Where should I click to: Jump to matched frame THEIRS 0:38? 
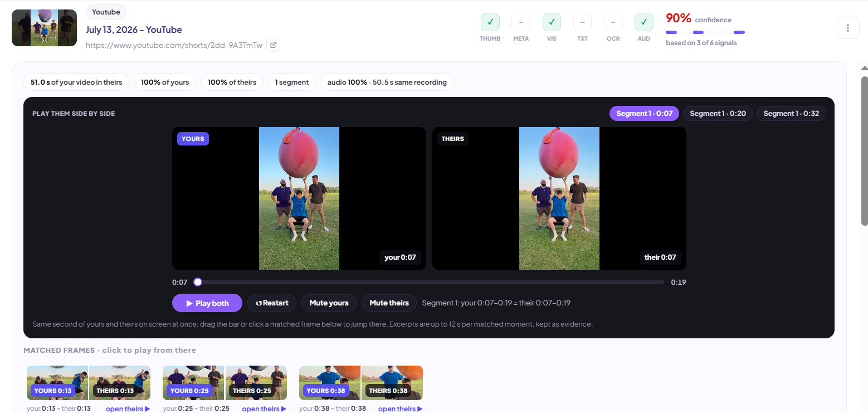392,383
